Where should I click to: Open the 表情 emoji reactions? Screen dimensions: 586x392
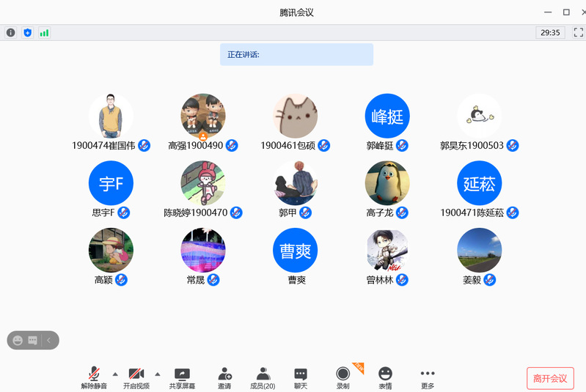coord(385,376)
